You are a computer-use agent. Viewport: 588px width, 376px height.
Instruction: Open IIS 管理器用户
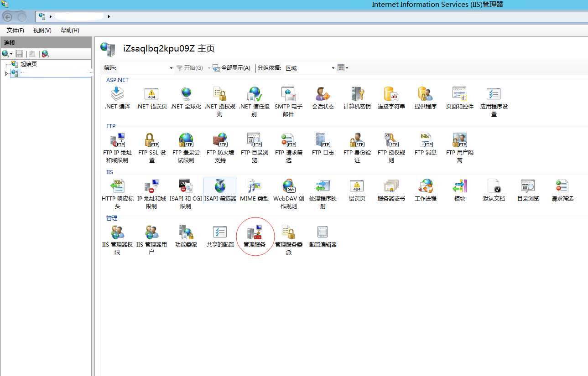(151, 240)
